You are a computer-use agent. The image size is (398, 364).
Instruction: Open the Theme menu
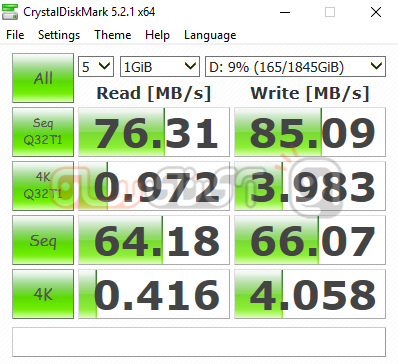pyautogui.click(x=112, y=35)
